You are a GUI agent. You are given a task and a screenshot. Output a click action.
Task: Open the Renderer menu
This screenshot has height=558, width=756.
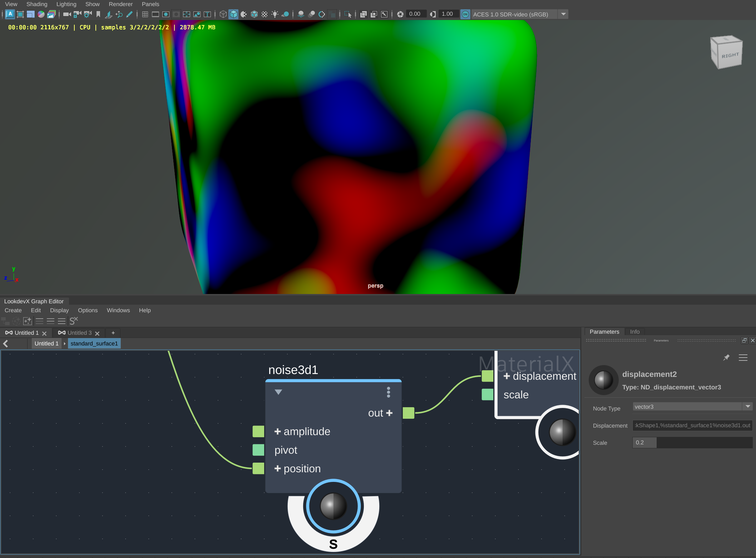tap(120, 4)
